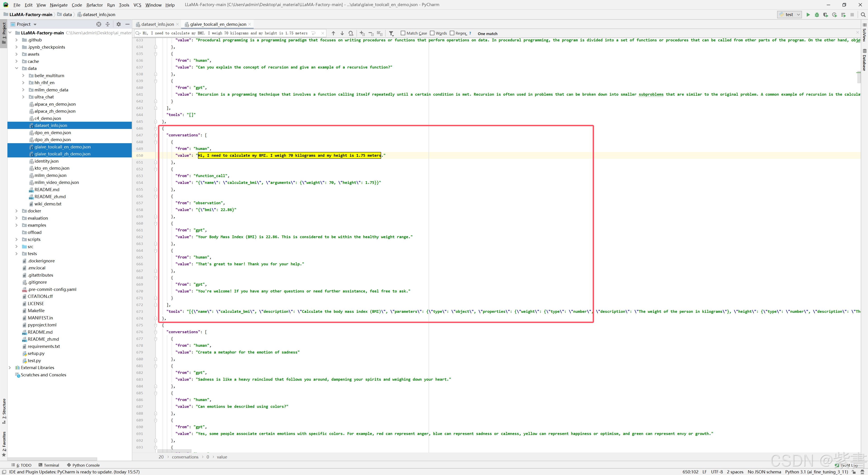Viewport: 868px width, 475px height.
Task: Enable the Words checkbox
Action: (x=432, y=33)
